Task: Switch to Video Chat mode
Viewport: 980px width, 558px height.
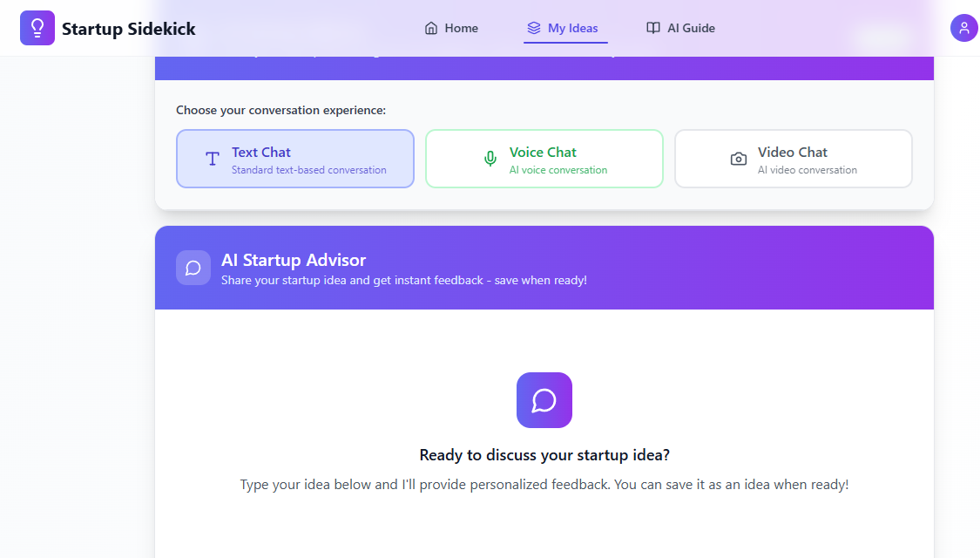Action: [793, 159]
